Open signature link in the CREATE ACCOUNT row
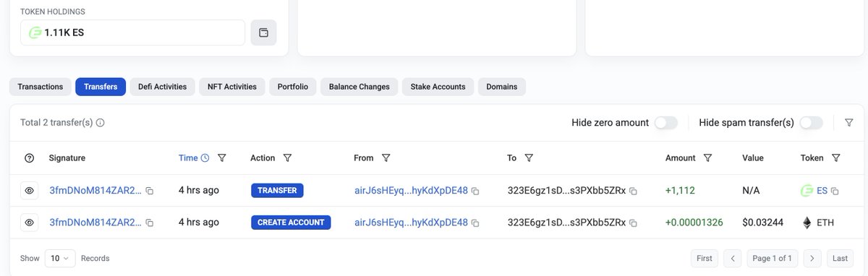Screen dimensions: 868x276 [x=95, y=223]
